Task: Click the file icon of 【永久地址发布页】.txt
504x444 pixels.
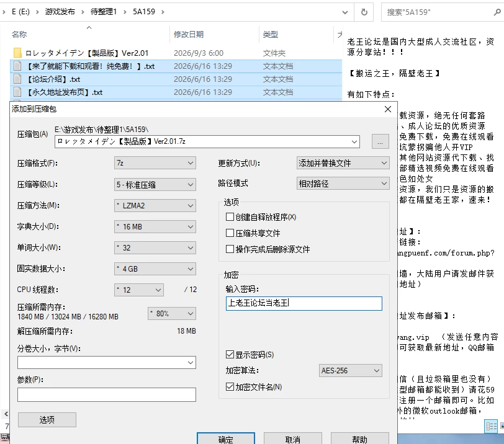Action: pos(17,92)
